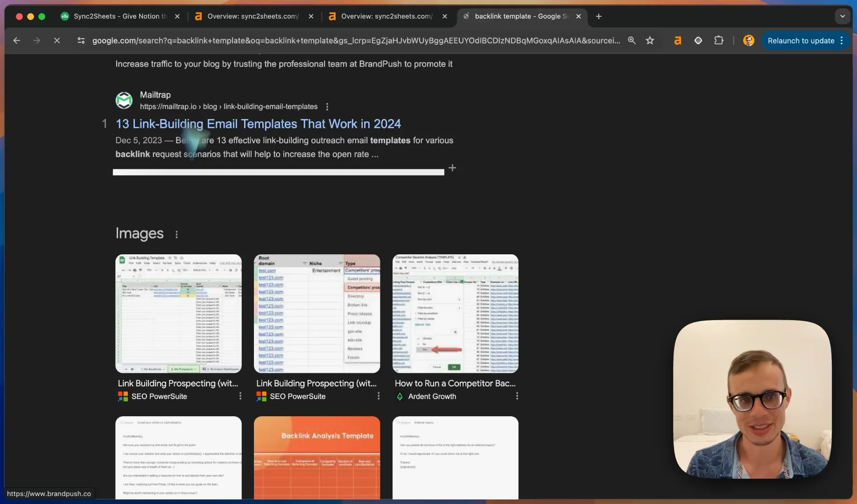Screen dimensions: 857x504
Task: Switch to the Sync2Sheets tab
Action: pyautogui.click(x=120, y=16)
